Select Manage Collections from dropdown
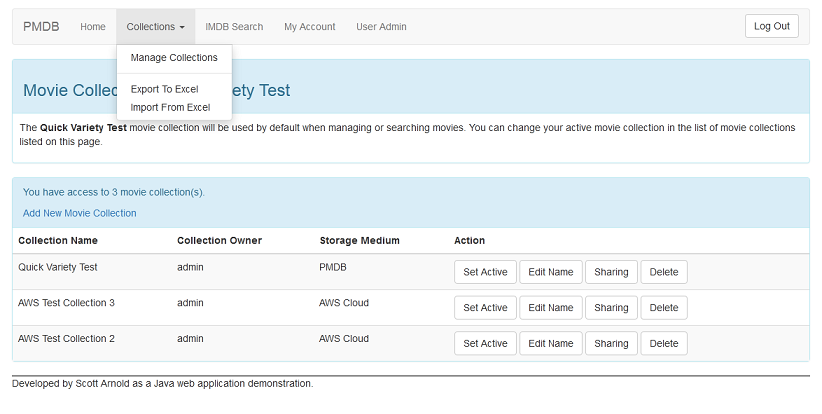 point(174,58)
